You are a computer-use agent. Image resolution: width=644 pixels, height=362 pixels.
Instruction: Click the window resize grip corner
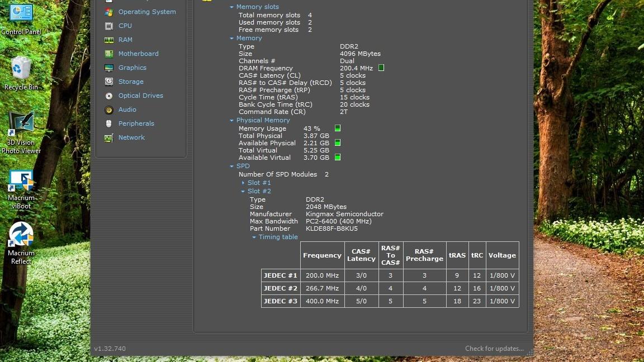pos(529,353)
